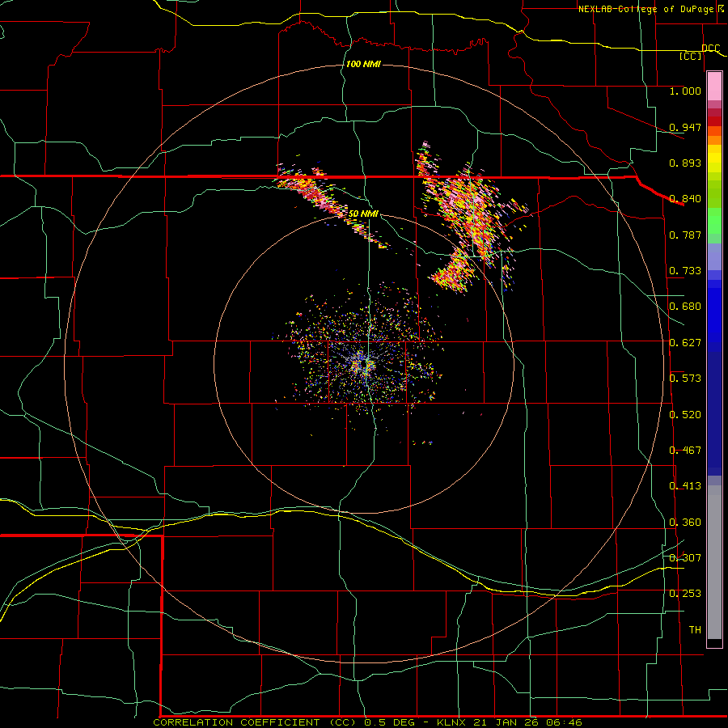The image size is (728, 728).
Task: Pick the bright green segment of color bar
Action: pyautogui.click(x=714, y=221)
